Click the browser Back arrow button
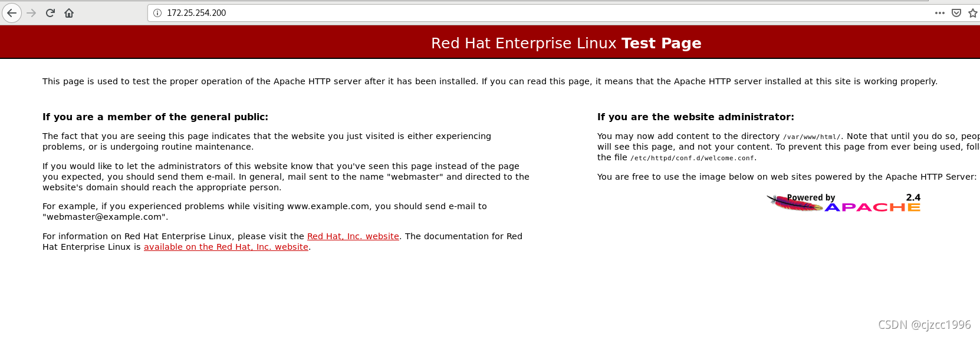The image size is (980, 337). (x=12, y=13)
